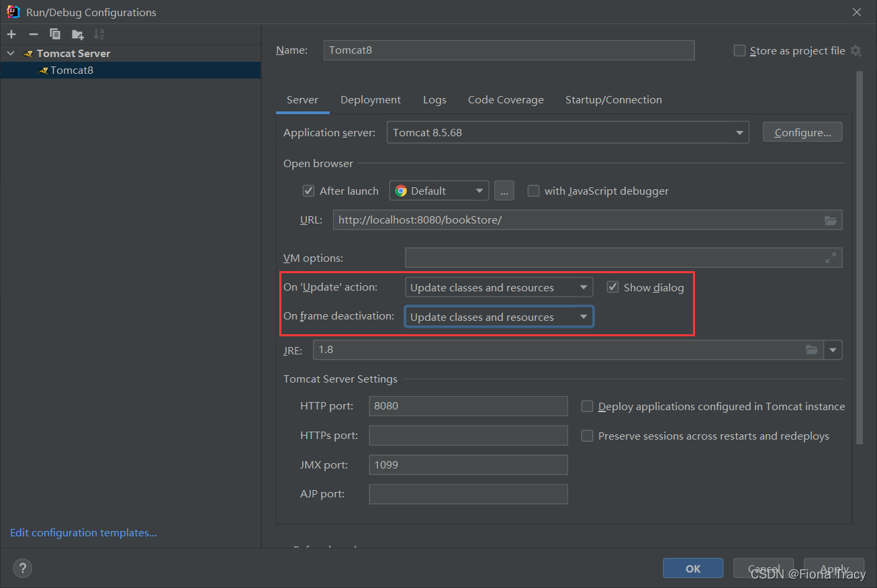Add a new run configuration with plus icon

coord(11,34)
